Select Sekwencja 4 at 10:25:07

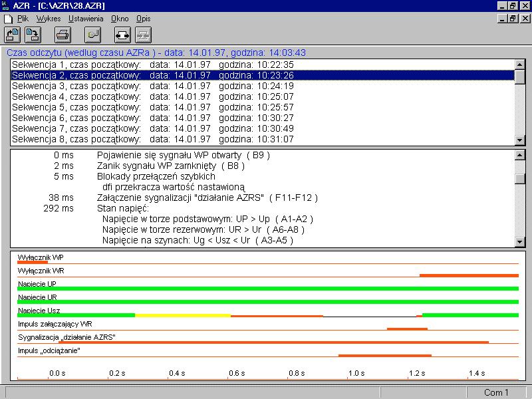pos(263,96)
